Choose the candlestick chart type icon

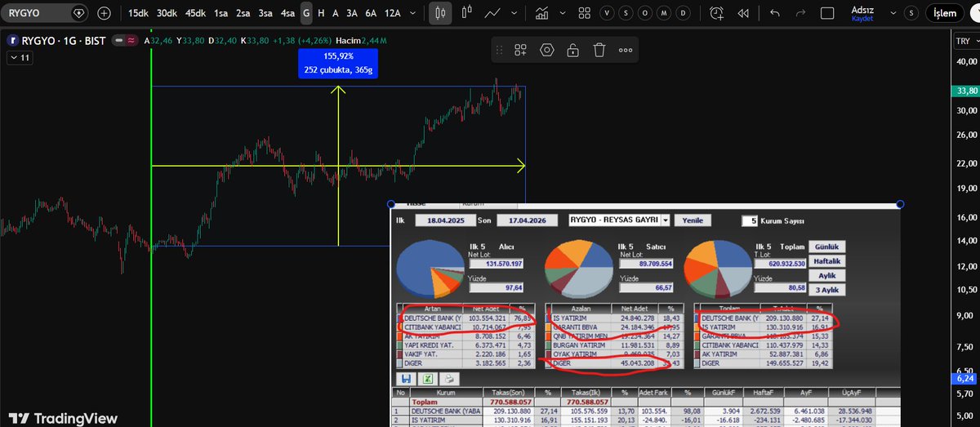[441, 13]
